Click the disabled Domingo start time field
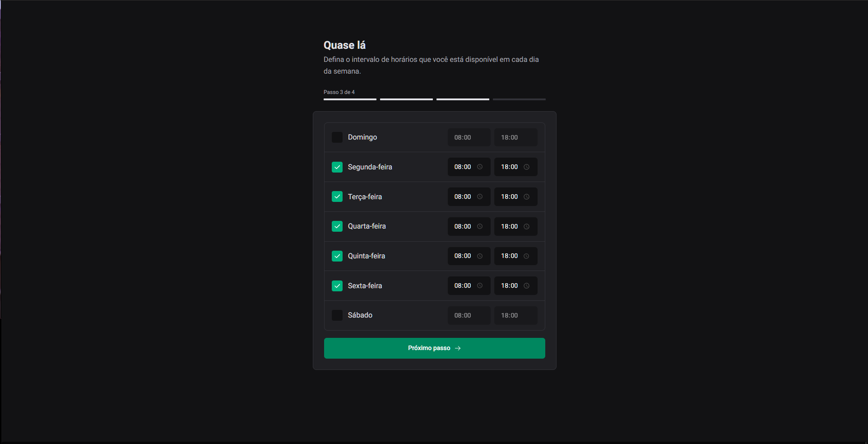This screenshot has height=444, width=868. (x=469, y=137)
